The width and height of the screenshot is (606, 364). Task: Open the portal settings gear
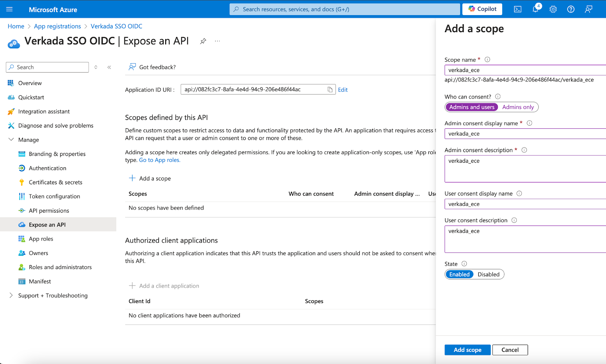point(553,9)
